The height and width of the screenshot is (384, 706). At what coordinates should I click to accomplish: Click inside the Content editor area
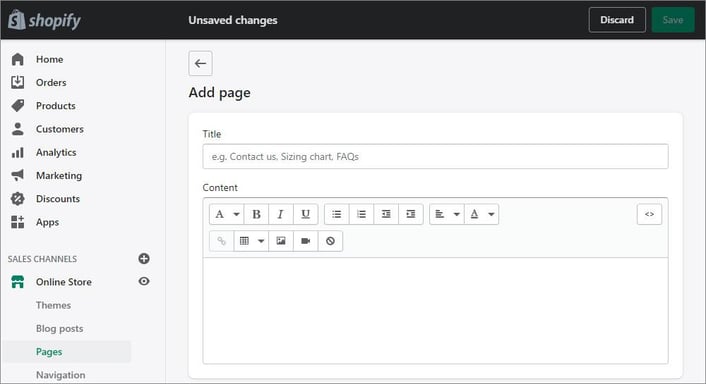(435, 311)
